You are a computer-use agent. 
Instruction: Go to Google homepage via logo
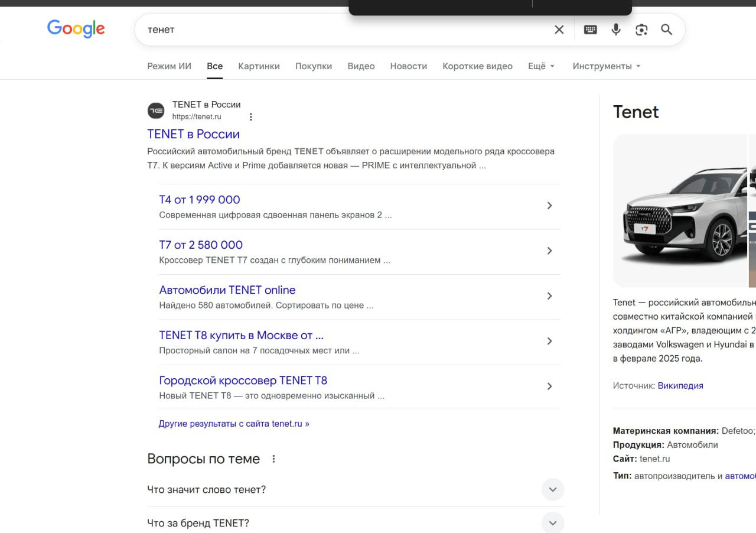click(76, 28)
